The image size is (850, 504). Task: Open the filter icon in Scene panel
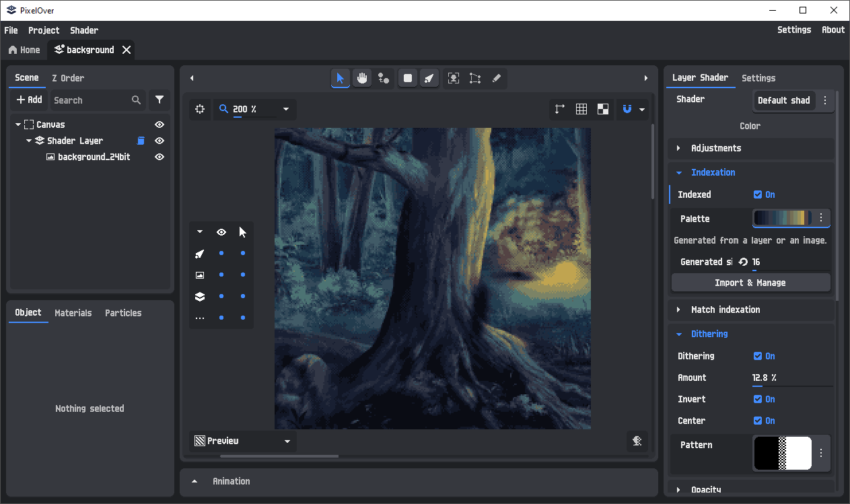point(159,100)
